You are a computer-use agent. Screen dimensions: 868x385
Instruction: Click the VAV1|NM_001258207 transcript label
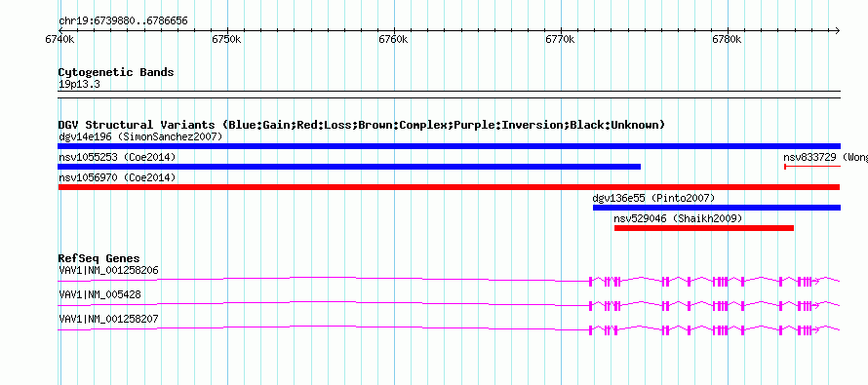108,319
